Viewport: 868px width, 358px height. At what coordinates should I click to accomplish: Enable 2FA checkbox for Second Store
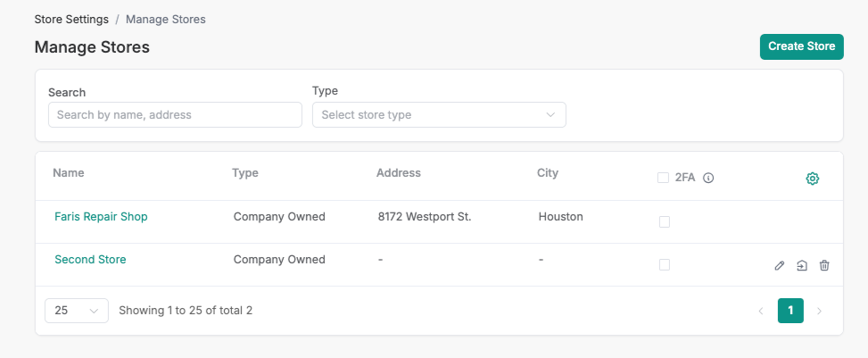[x=664, y=264]
